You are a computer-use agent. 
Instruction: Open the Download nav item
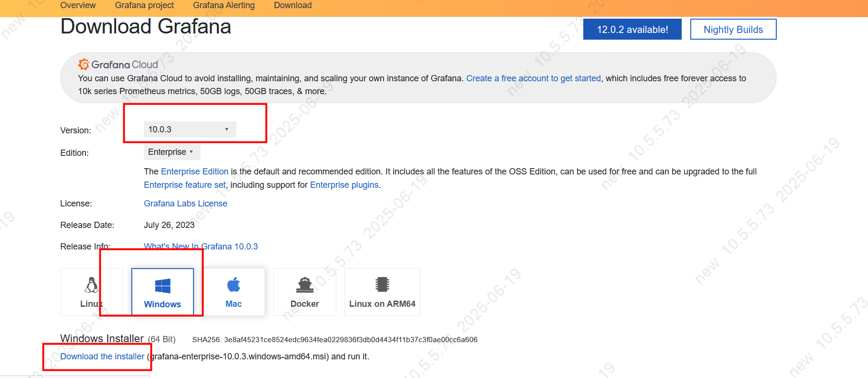(x=293, y=5)
